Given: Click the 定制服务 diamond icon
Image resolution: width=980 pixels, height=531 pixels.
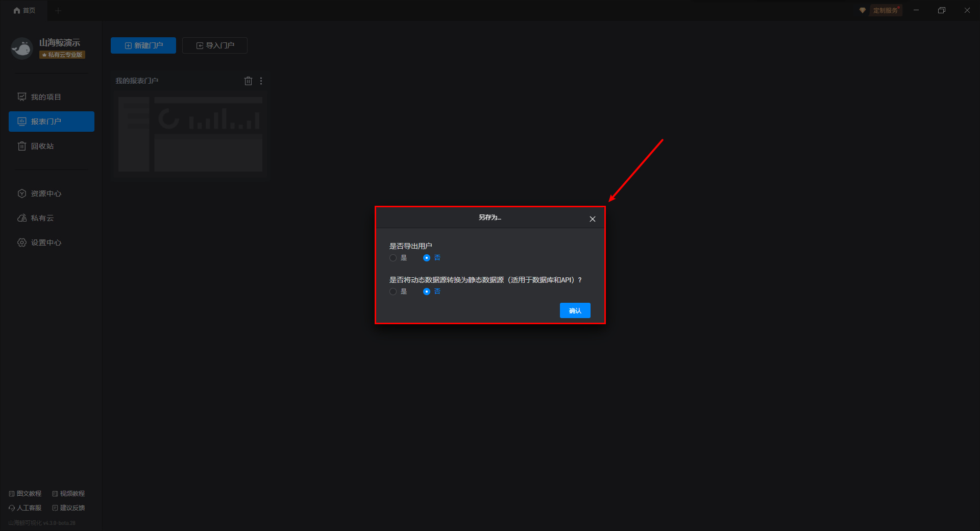Looking at the screenshot, I should point(862,10).
